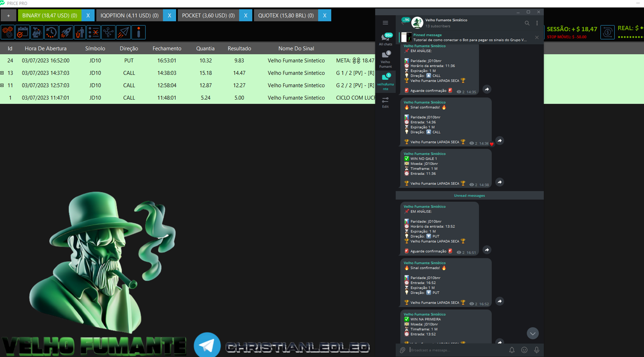Sort by Hora De Abertura column
This screenshot has height=357, width=644.
click(46, 49)
